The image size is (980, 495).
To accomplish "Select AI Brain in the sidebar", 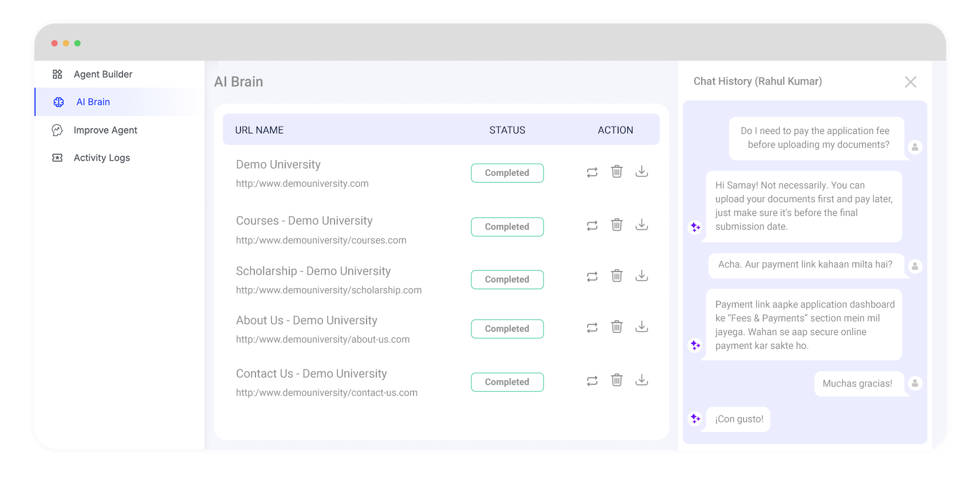I will click(x=93, y=102).
